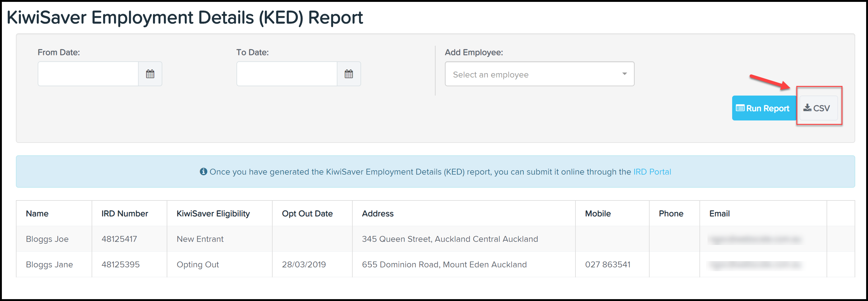
Task: Click the To Date input field
Action: (287, 74)
